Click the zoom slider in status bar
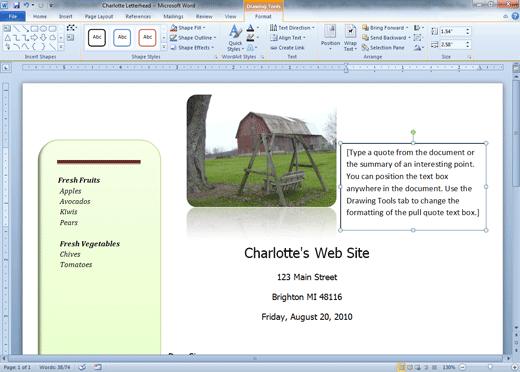Screen dimensions: 520x372 [x=489, y=367]
